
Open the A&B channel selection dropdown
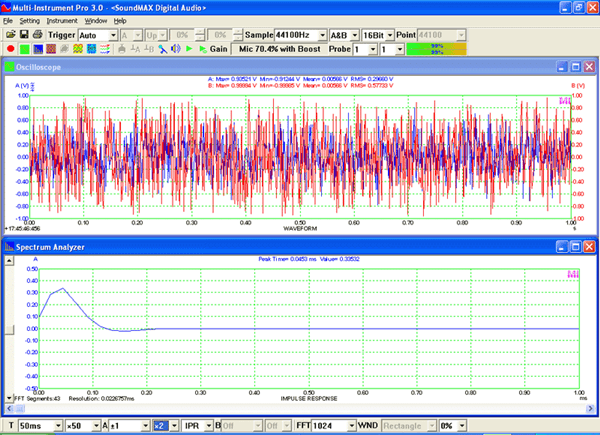(353, 34)
